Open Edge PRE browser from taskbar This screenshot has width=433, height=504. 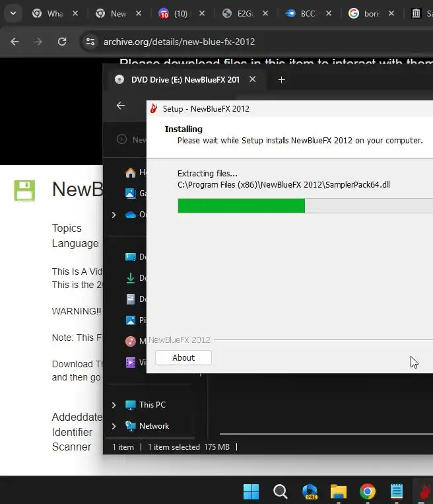pyautogui.click(x=310, y=491)
